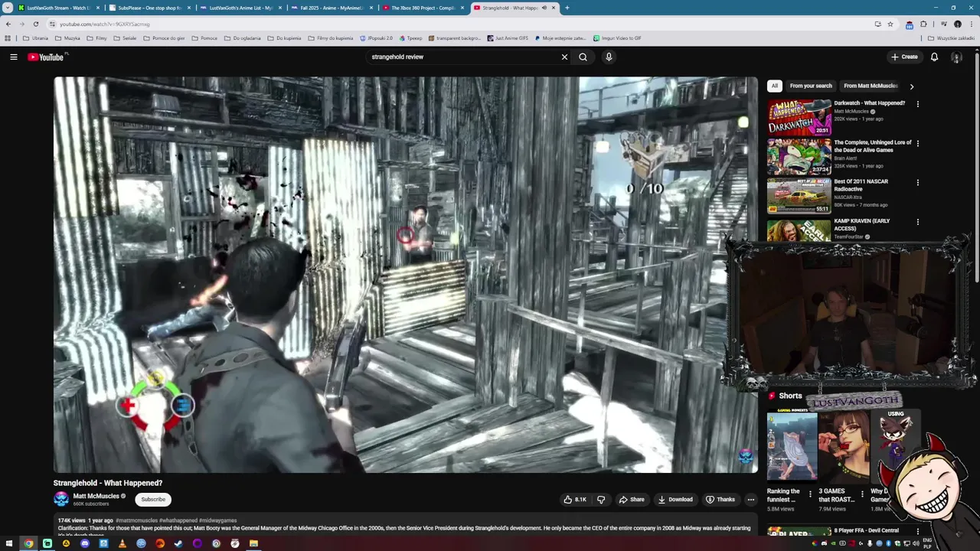Open Discord from the taskbar
This screenshot has height=551, width=980.
pos(85,543)
